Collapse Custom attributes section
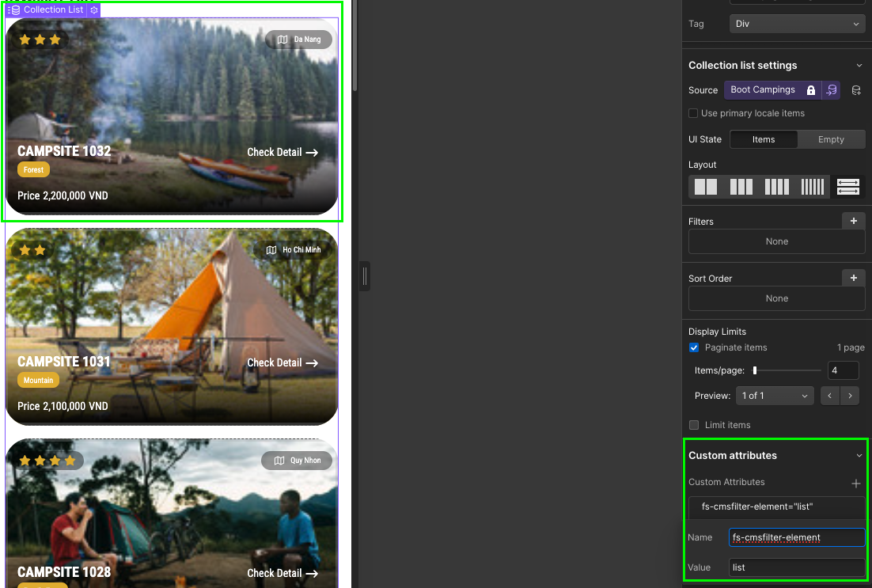This screenshot has width=872, height=588. tap(859, 456)
